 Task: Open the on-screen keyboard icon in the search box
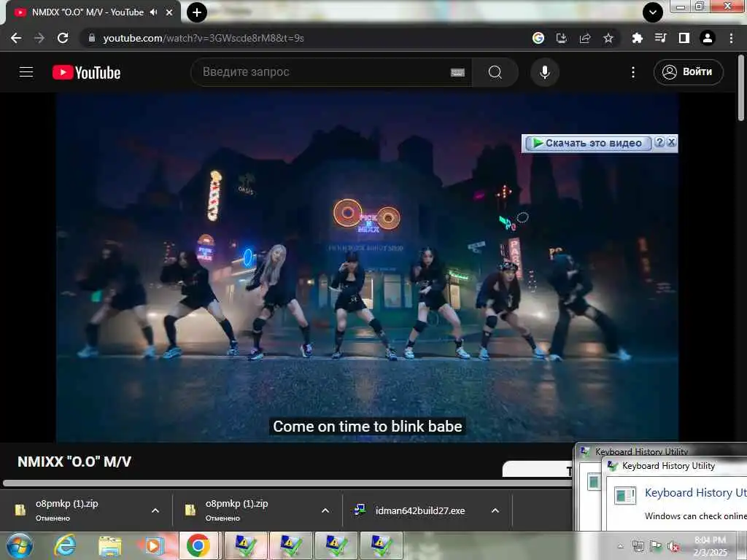coord(458,72)
